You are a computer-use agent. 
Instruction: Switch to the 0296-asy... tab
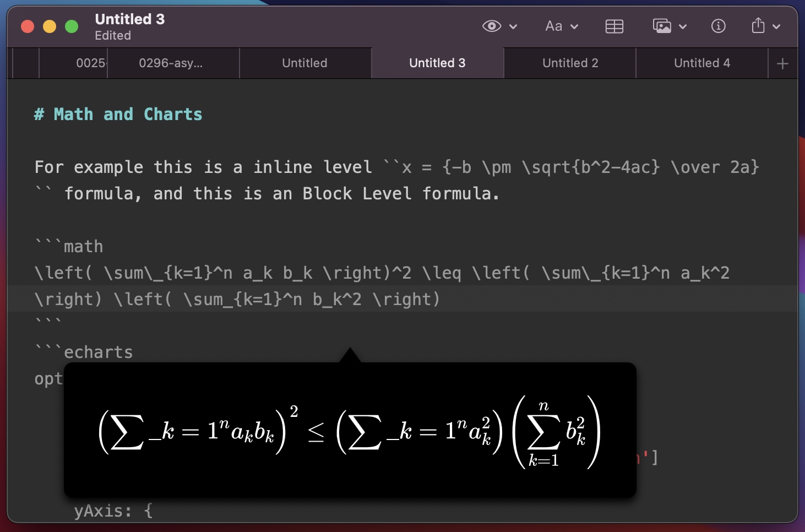173,63
